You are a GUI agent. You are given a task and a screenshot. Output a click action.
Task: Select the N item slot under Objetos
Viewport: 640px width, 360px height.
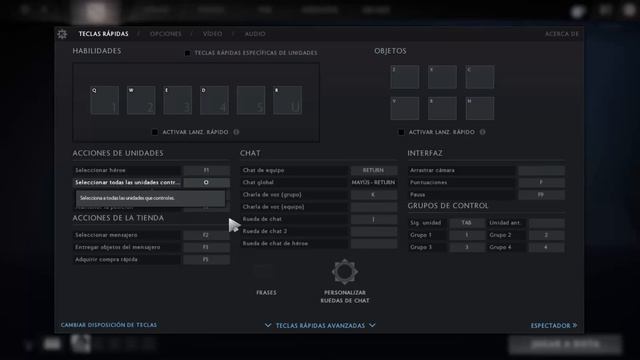point(480,108)
